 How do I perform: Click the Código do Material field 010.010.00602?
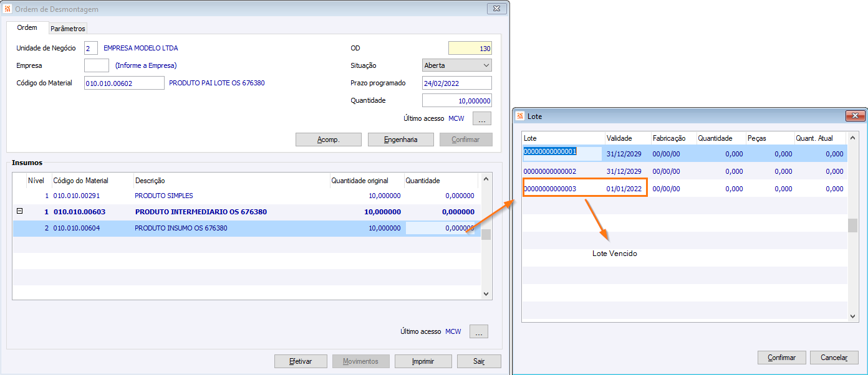click(124, 83)
